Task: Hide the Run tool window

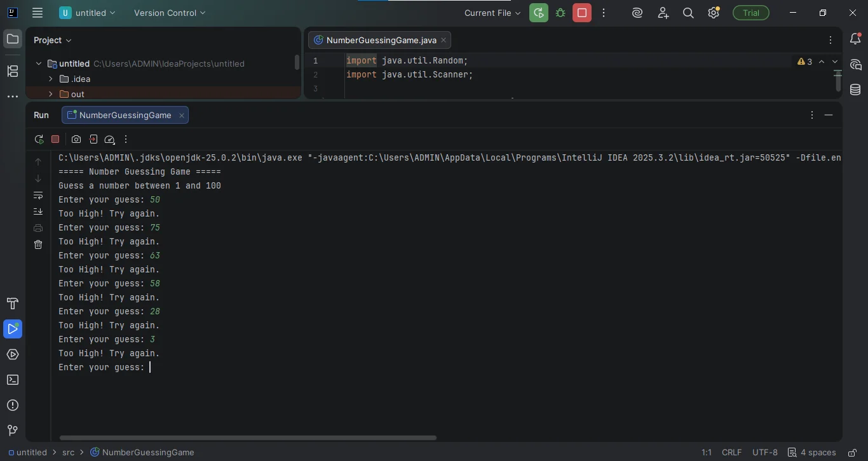Action: [x=829, y=115]
